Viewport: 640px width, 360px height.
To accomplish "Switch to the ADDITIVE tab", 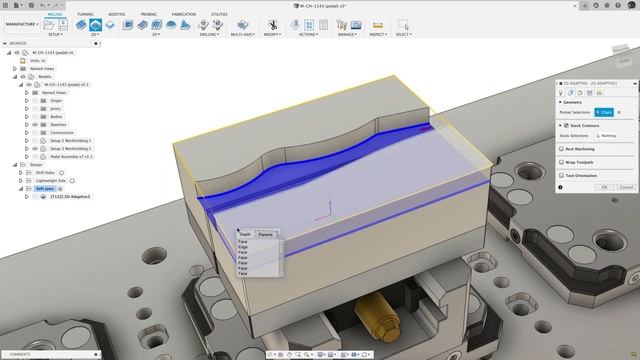I will click(x=116, y=14).
